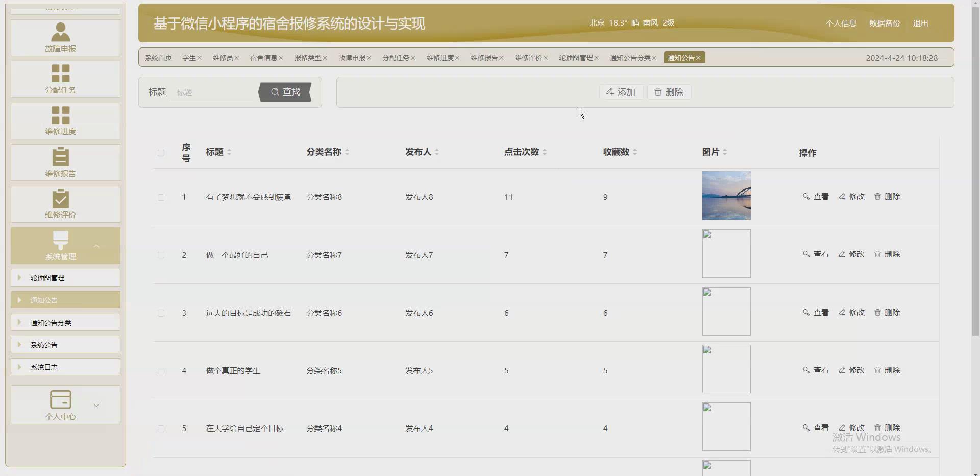Click the 修改 edit icon on row 2
The width and height of the screenshot is (980, 476).
[x=842, y=254]
